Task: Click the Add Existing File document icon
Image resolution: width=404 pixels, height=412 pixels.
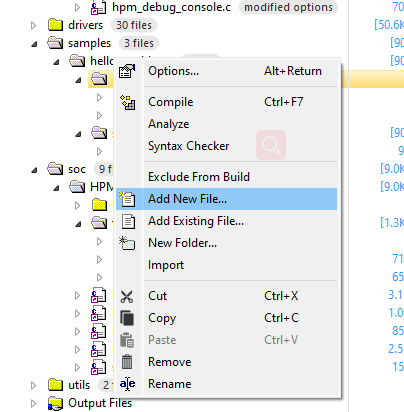Action: [x=128, y=221]
